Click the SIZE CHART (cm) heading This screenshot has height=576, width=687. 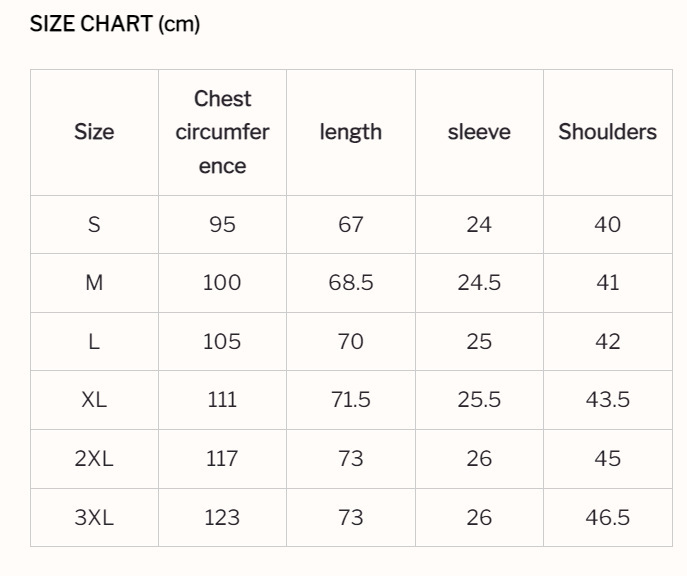[115, 24]
